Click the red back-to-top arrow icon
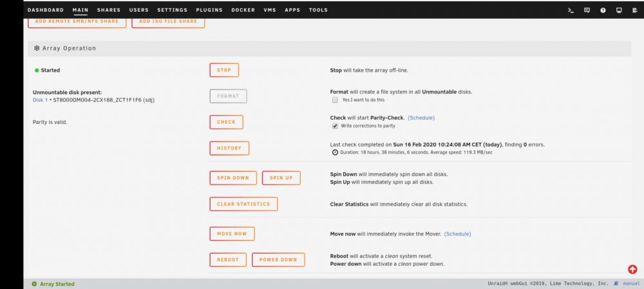The height and width of the screenshot is (289, 644). [x=632, y=269]
